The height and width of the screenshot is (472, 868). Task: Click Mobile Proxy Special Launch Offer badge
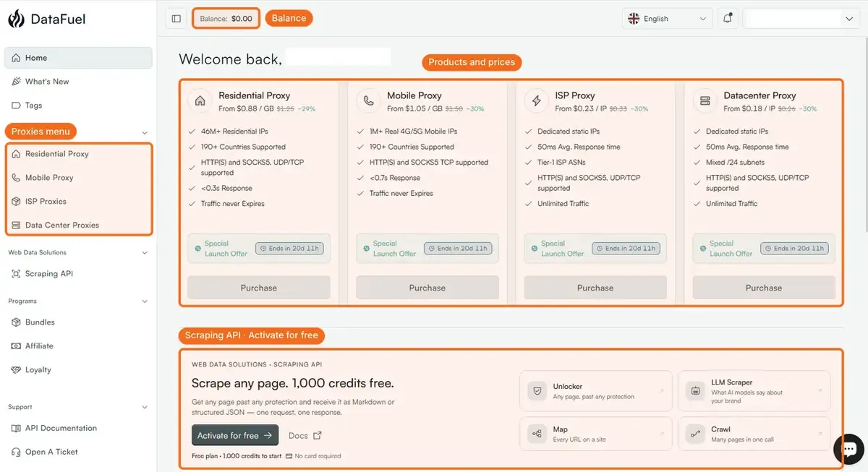[427, 248]
